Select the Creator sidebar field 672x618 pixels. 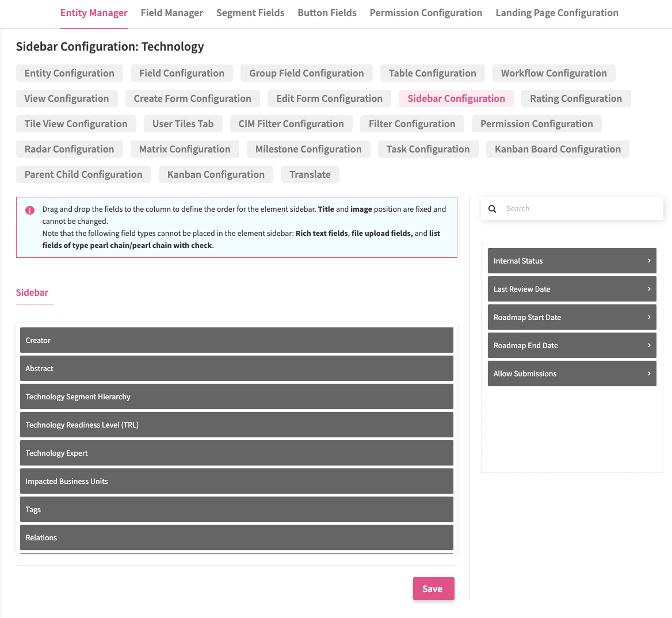point(236,340)
